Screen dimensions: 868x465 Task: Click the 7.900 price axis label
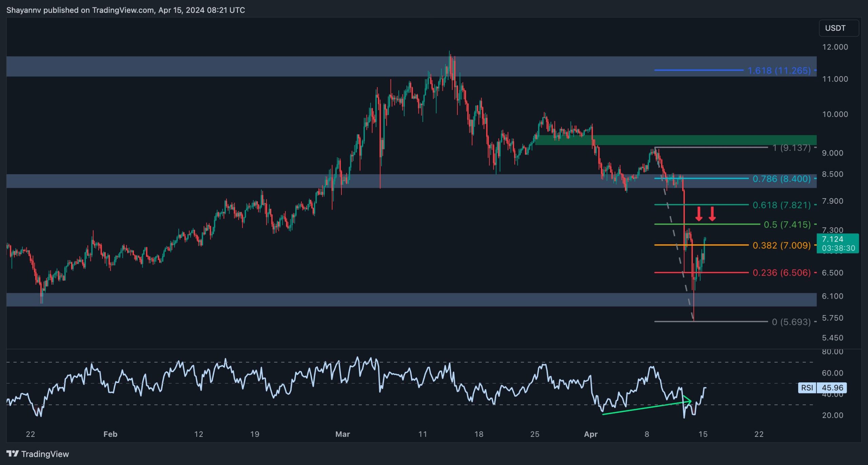(x=832, y=201)
